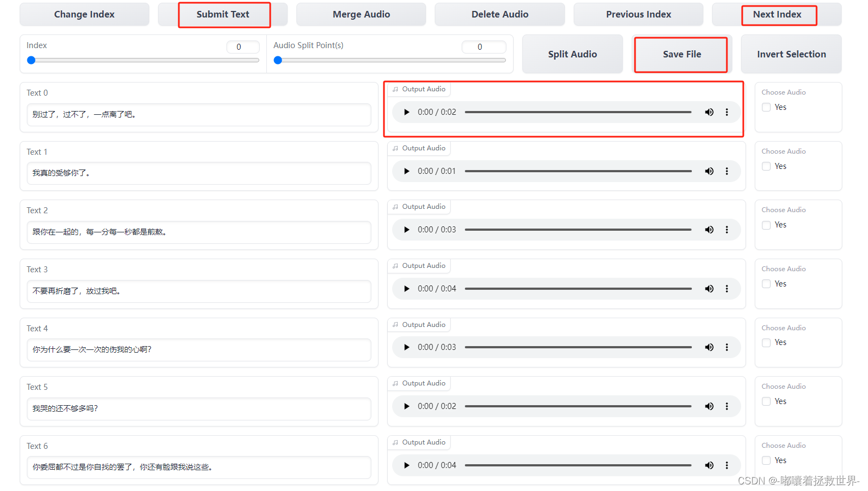Check Yes to choose Text 4 audio
Screen dimensions: 868x491
tap(766, 342)
